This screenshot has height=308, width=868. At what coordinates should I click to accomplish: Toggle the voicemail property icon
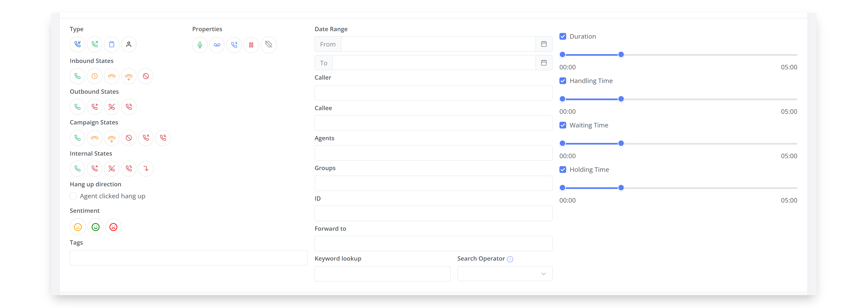[x=217, y=45]
